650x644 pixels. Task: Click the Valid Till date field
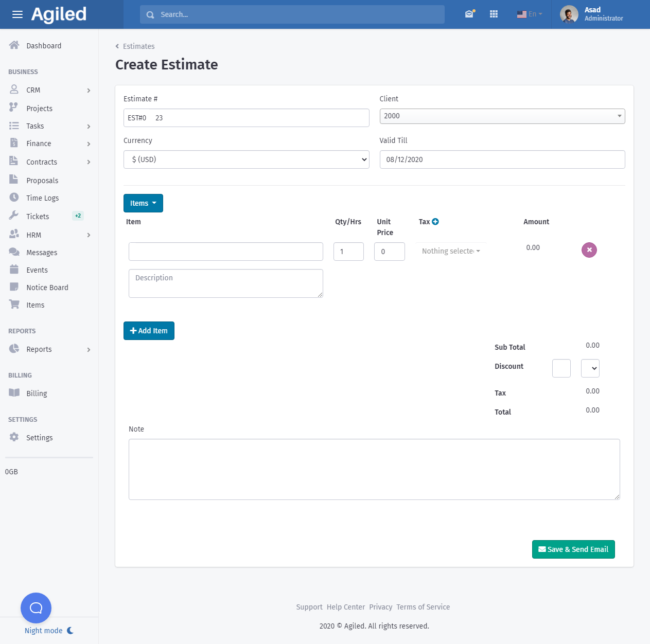[x=502, y=159]
